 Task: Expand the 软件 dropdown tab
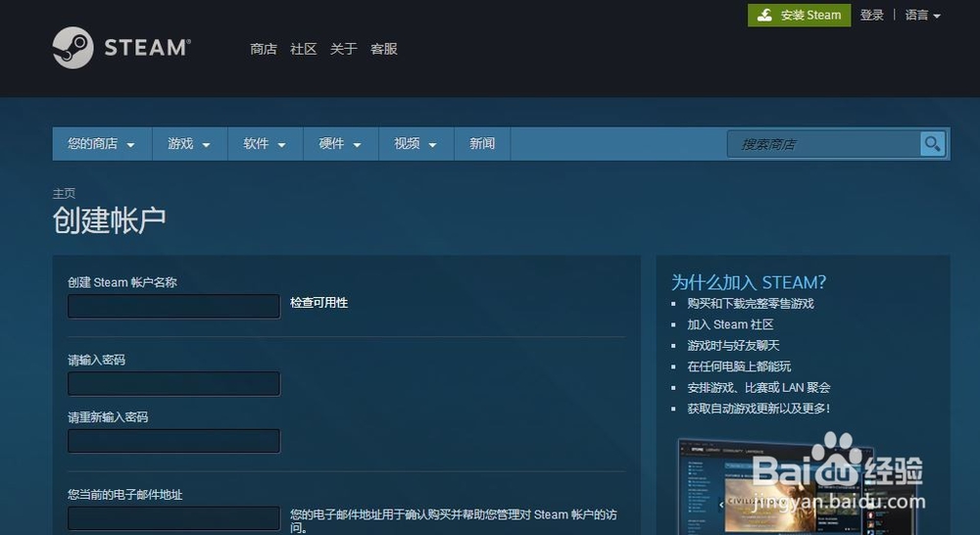(266, 144)
